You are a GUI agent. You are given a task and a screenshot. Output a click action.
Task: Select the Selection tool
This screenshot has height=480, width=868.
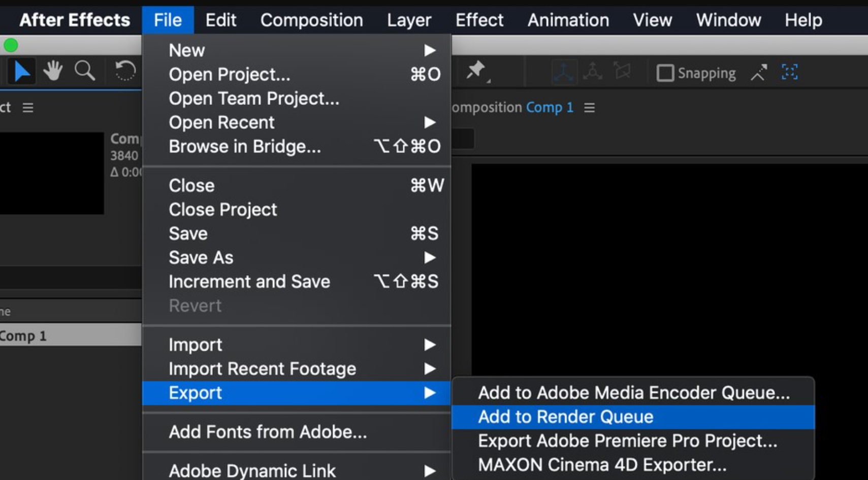(22, 71)
